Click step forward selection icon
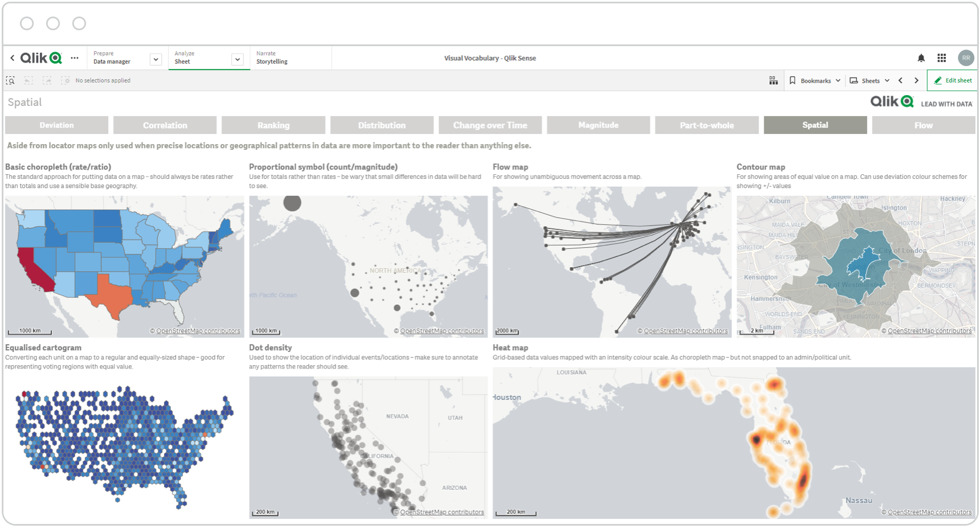Viewport: 980px width, 528px height. click(x=47, y=80)
